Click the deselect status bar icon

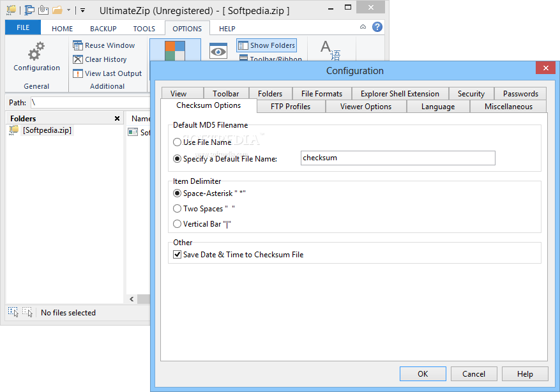pos(27,312)
